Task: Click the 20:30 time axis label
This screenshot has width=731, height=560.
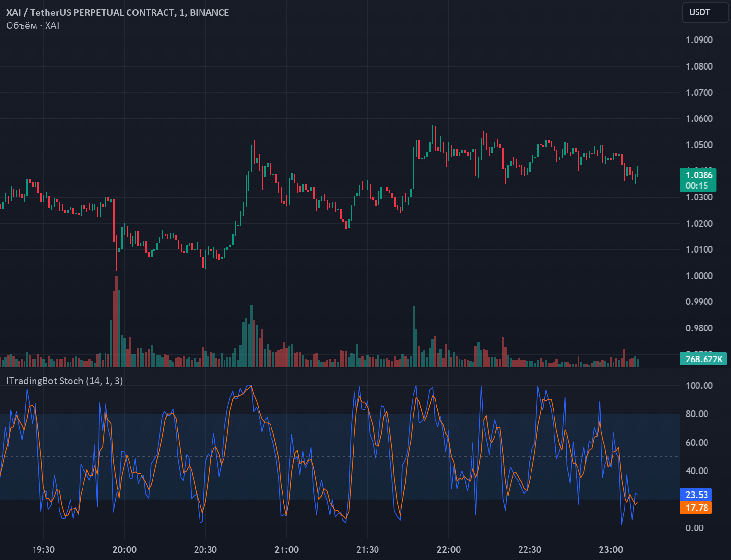Action: (205, 549)
